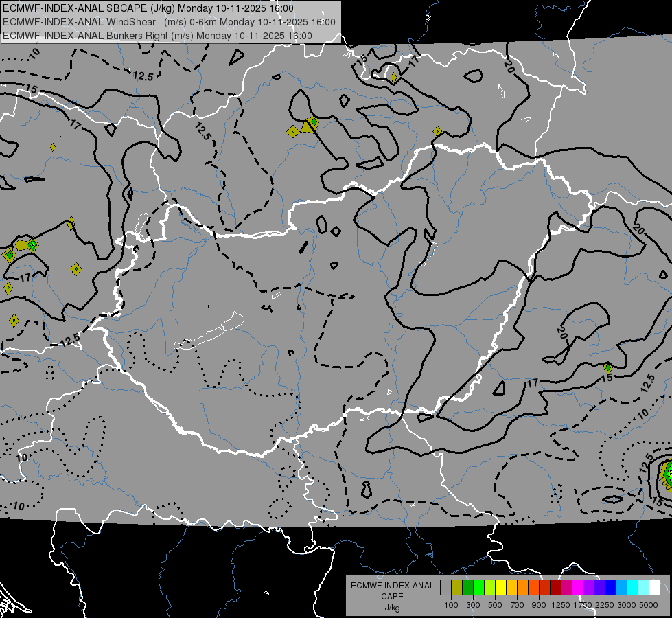
Task: Click the J/kg unit label in legend
Action: 392,608
